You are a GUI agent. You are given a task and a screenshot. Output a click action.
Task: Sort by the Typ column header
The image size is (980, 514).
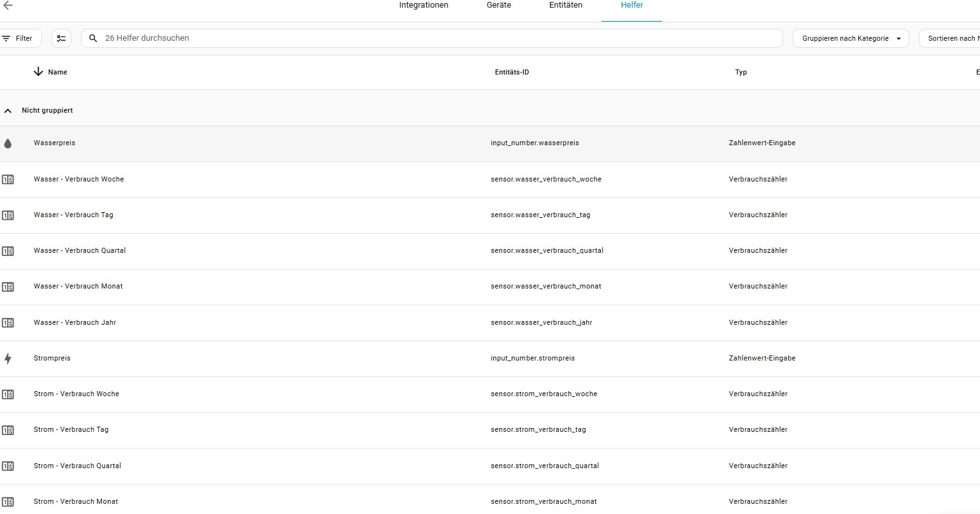coord(740,72)
